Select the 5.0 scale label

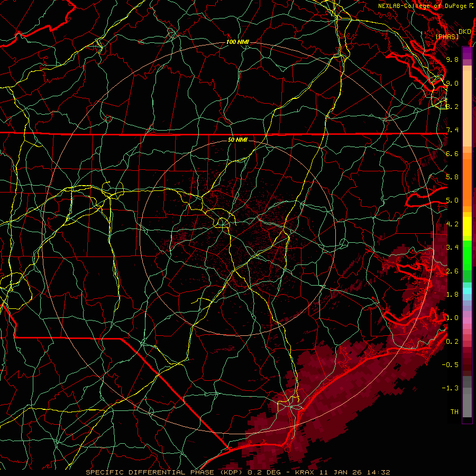pos(452,200)
